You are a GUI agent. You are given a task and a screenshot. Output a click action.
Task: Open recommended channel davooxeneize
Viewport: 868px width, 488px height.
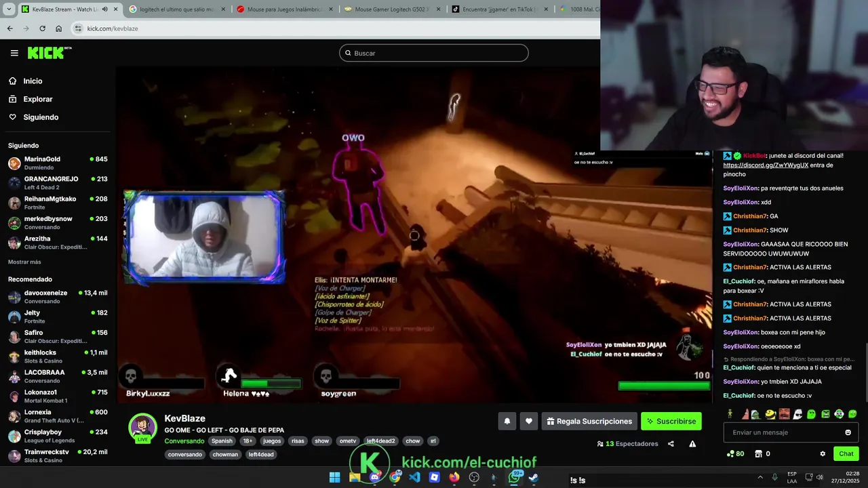(58, 297)
